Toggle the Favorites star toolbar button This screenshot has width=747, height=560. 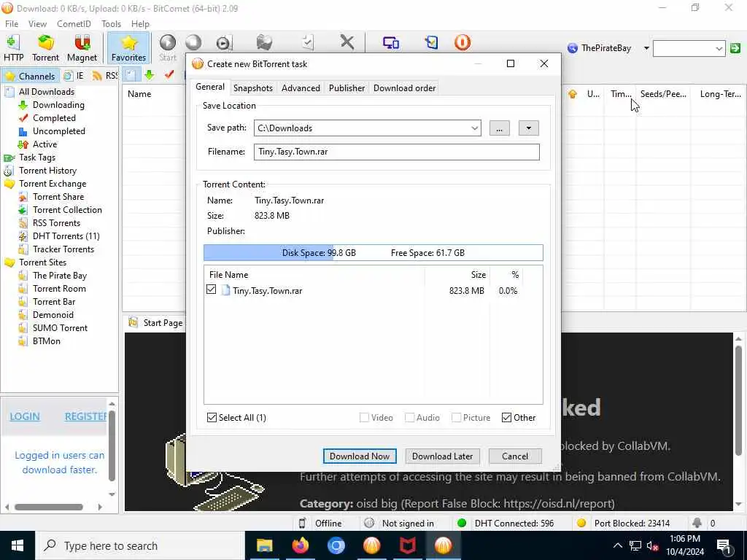click(128, 47)
